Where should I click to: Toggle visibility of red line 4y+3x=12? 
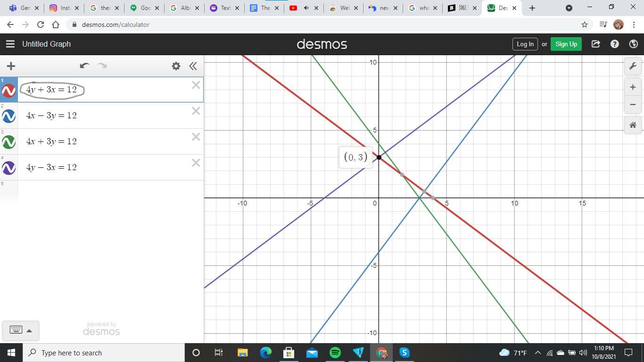(9, 90)
